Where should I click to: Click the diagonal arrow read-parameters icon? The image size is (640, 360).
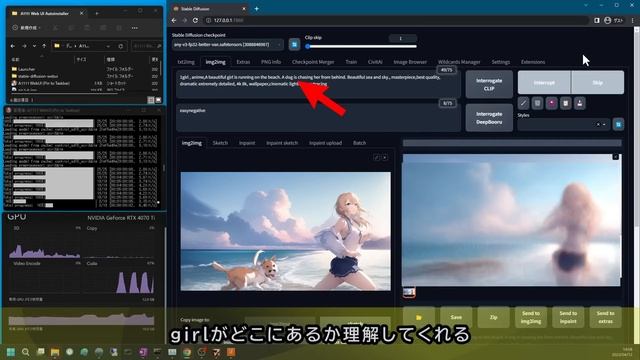coord(523,103)
